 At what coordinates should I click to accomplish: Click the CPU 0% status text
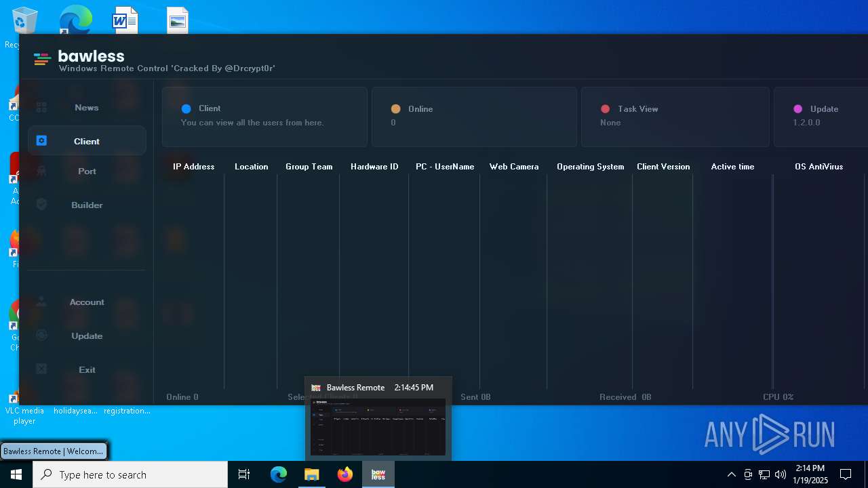[x=778, y=397]
